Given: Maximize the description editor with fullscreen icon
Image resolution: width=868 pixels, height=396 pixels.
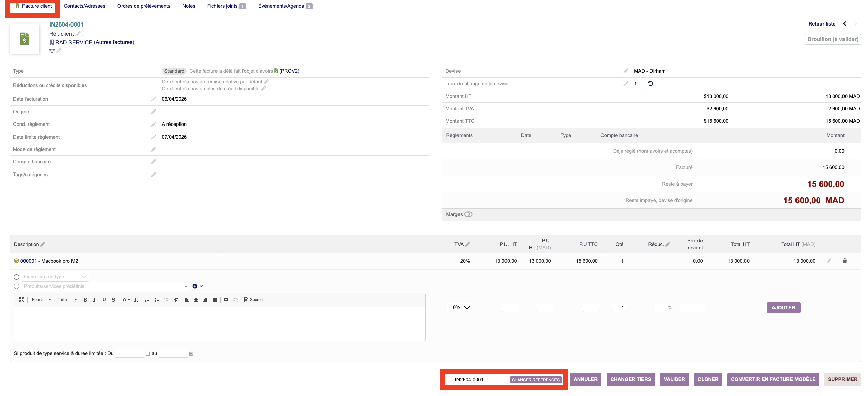Looking at the screenshot, I should pyautogui.click(x=22, y=300).
